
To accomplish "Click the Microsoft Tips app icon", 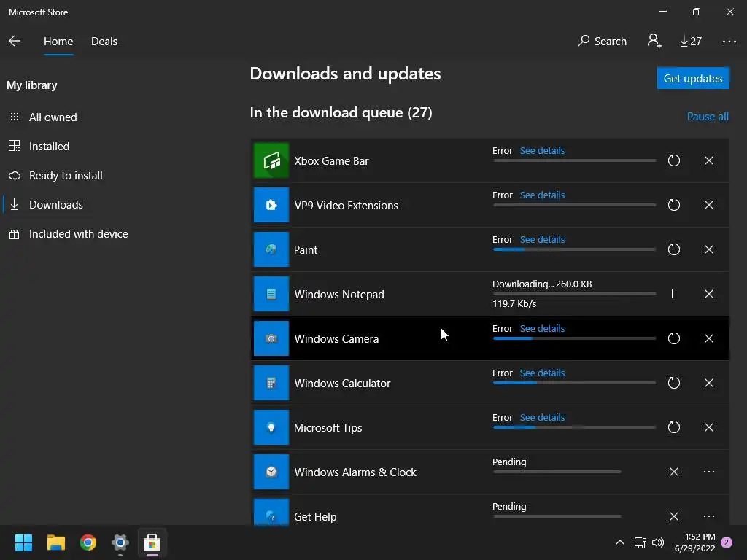I will [271, 427].
